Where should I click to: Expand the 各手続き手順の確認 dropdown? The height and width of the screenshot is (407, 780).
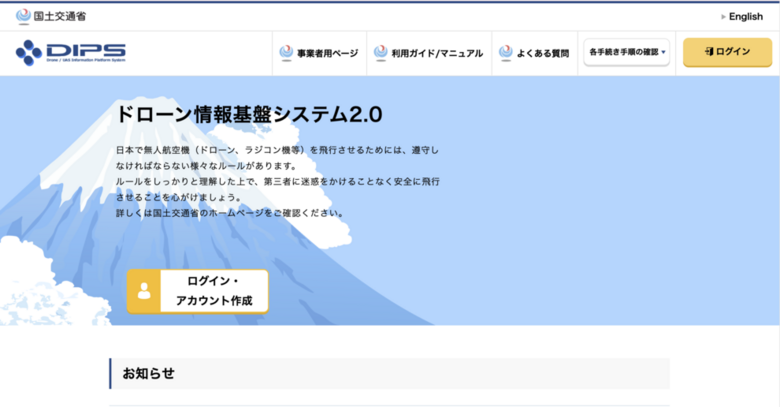pyautogui.click(x=623, y=52)
